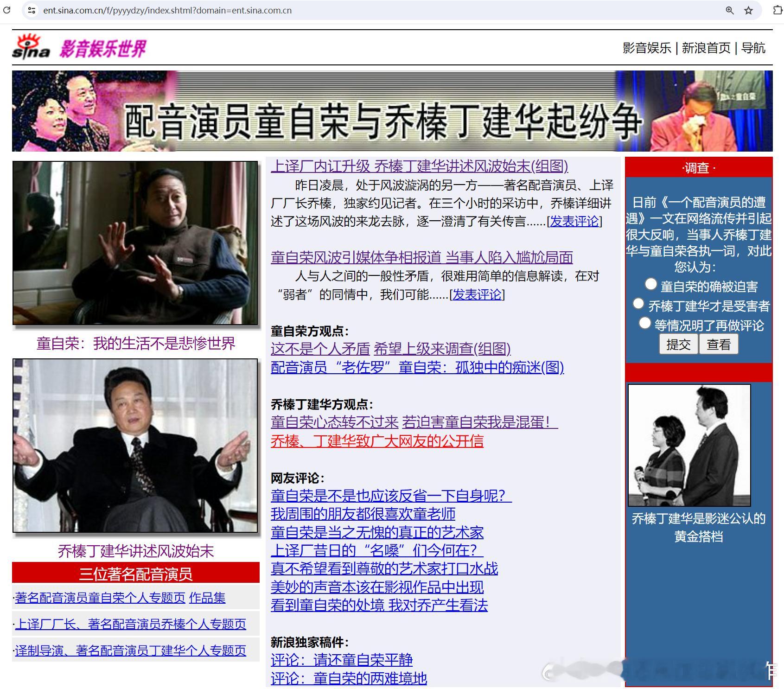Open the photo of 乔榛 with open arms

click(135, 446)
